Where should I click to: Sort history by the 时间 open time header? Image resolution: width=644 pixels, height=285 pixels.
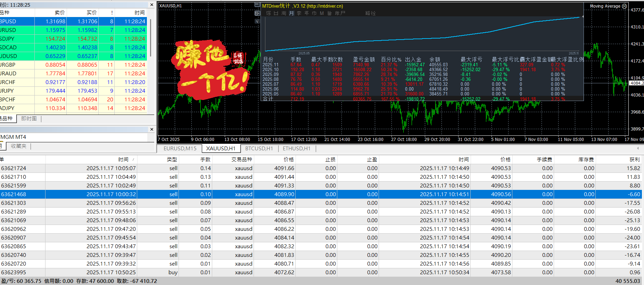(x=91, y=160)
